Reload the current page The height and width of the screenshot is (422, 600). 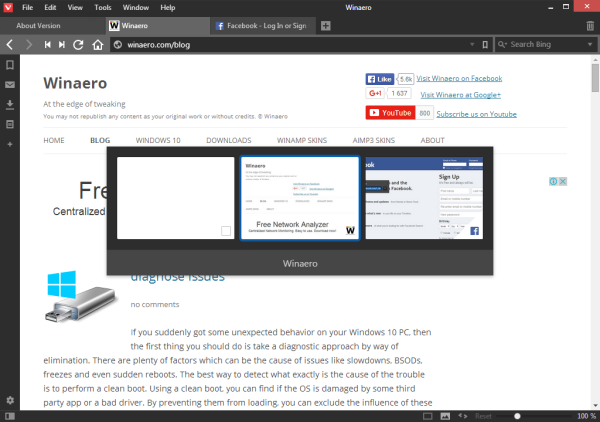point(78,45)
